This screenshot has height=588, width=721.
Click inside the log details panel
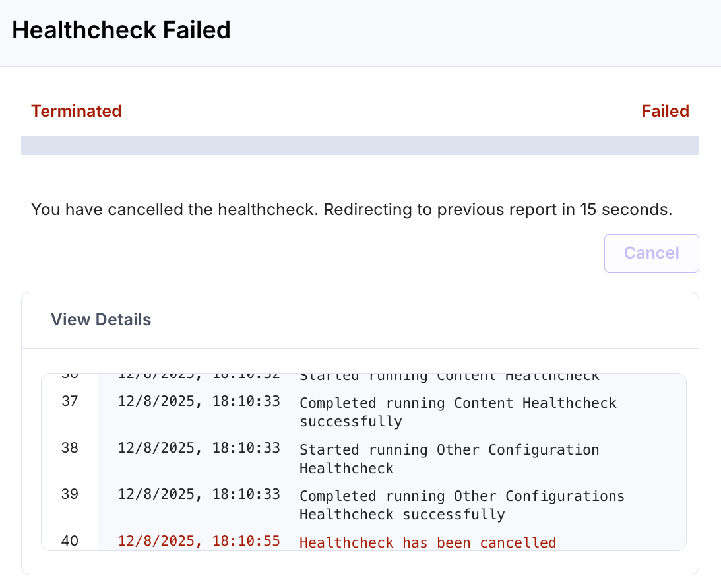pos(360,462)
